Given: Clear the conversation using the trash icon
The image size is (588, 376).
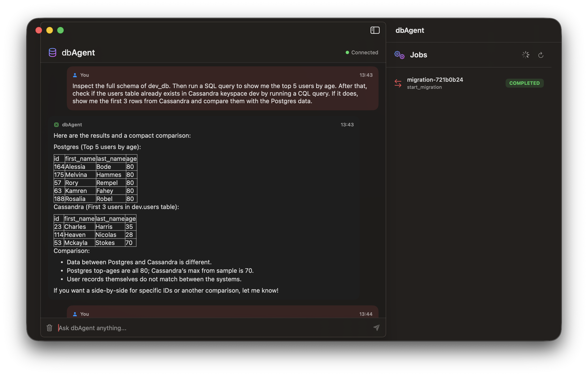Looking at the screenshot, I should pyautogui.click(x=50, y=328).
